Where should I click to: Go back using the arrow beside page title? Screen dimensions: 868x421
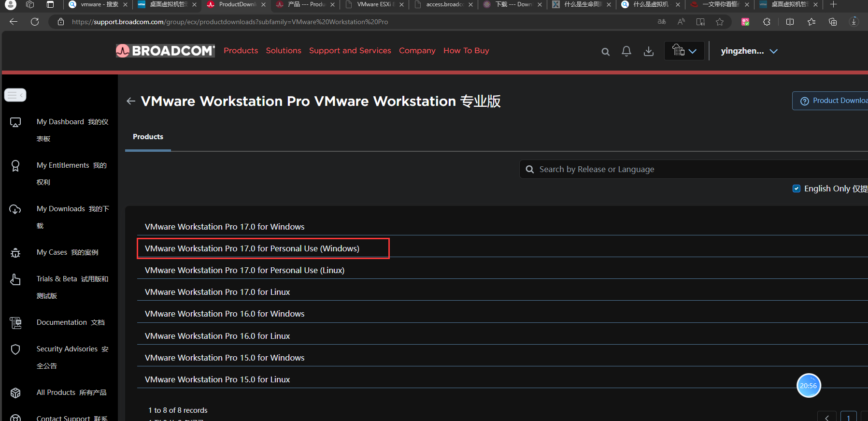click(130, 101)
